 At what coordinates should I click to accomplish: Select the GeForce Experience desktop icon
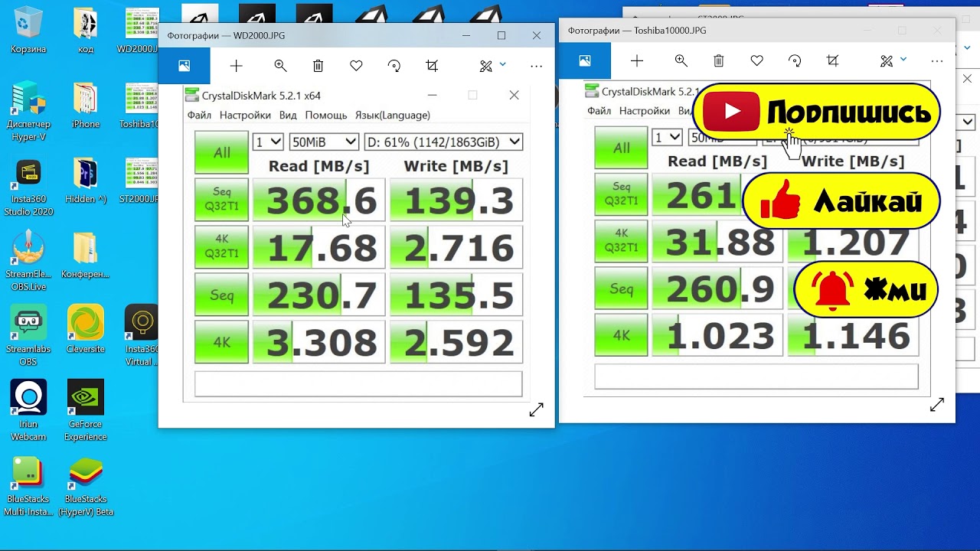[x=86, y=411]
